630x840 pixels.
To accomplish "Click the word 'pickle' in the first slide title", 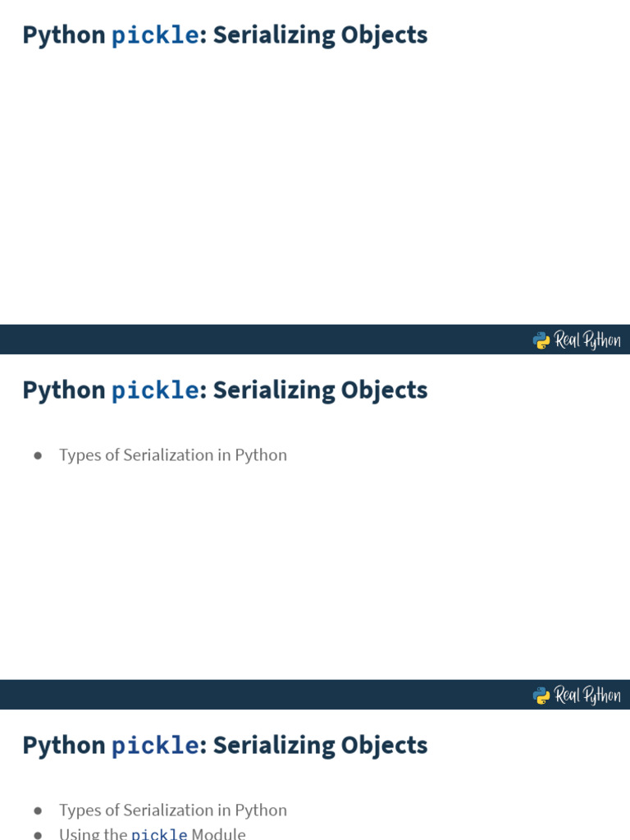I will [155, 36].
